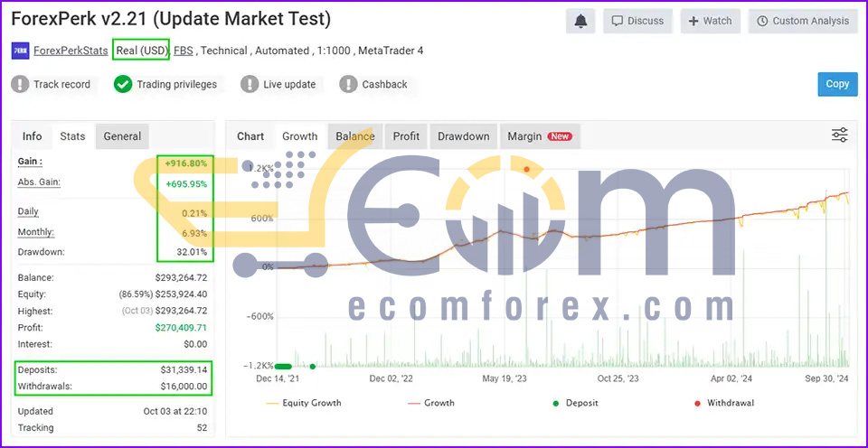
Task: Open the Drawdown chart tab
Action: pos(463,136)
